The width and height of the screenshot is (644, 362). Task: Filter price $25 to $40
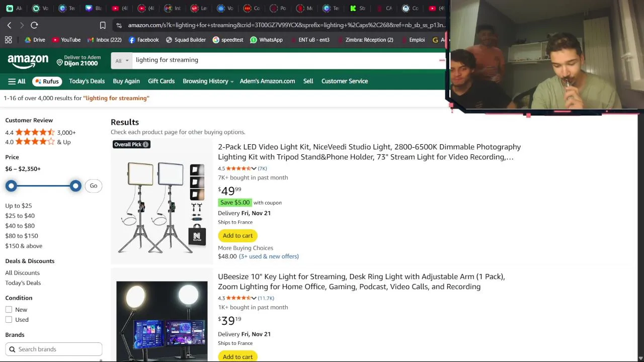coord(20,216)
